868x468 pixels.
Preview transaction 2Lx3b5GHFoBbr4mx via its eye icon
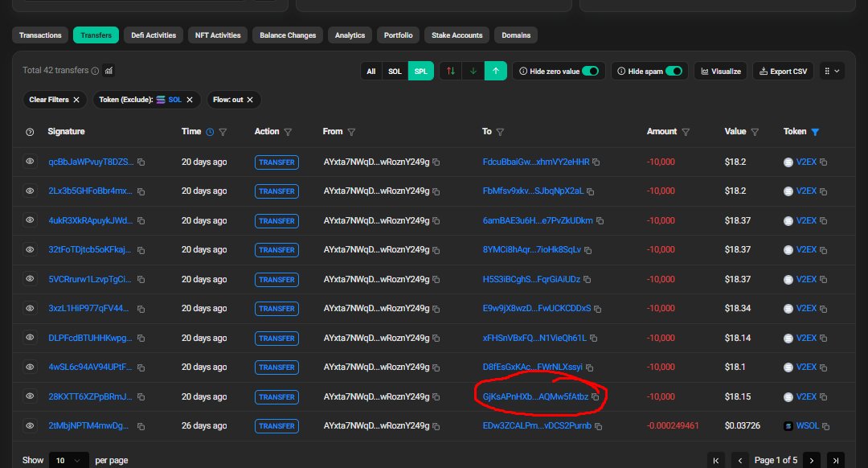pyautogui.click(x=30, y=191)
